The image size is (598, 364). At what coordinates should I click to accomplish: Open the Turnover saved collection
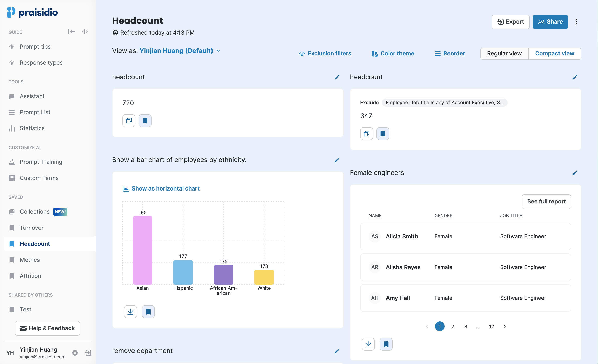coord(32,228)
